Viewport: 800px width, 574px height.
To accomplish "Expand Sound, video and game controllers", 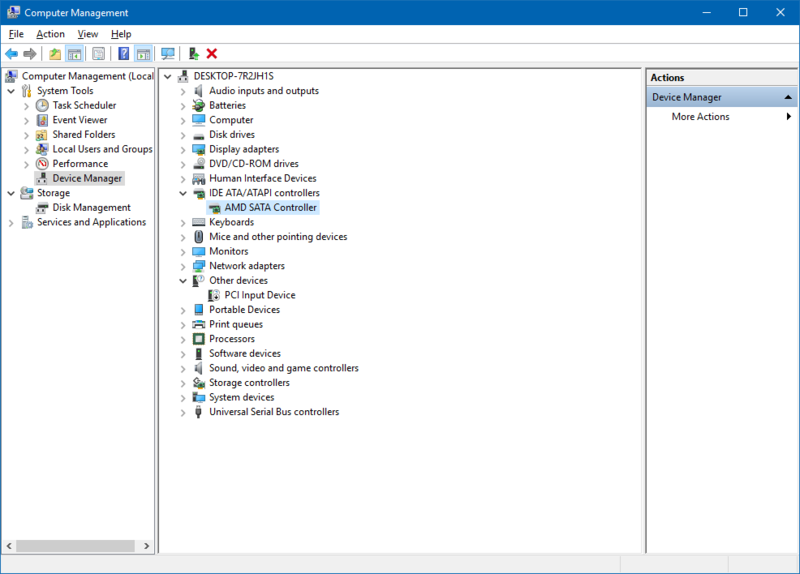I will [x=183, y=369].
